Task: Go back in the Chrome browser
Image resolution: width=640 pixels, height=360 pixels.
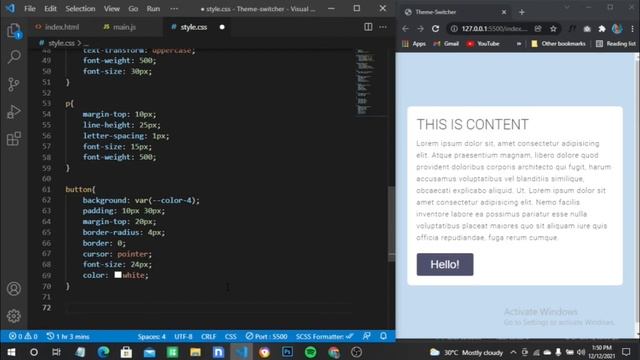Action: coord(405,29)
